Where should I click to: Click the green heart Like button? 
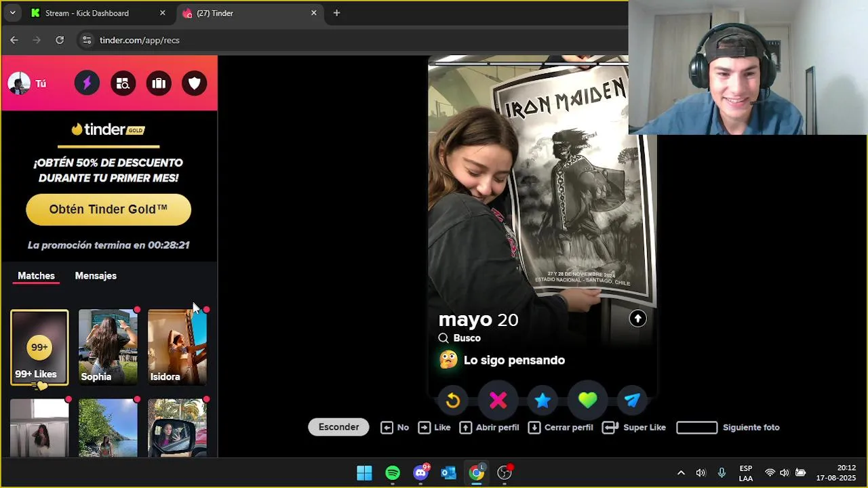coord(587,401)
